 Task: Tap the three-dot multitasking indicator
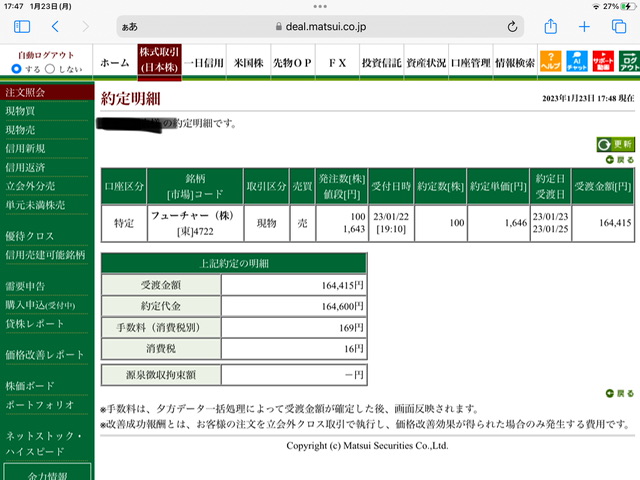[320, 6]
